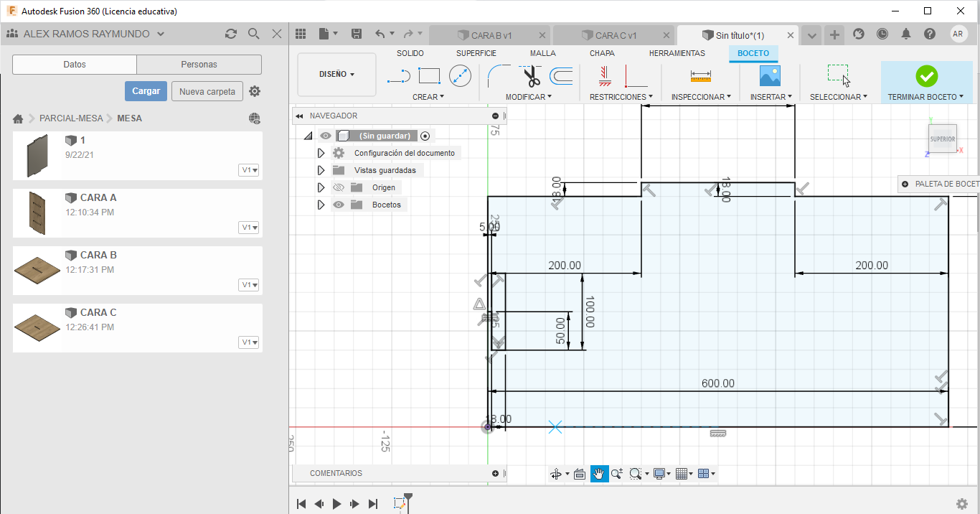Open the RESTRICCIONES dropdown menu
Viewport: 980px width, 514px height.
point(621,97)
